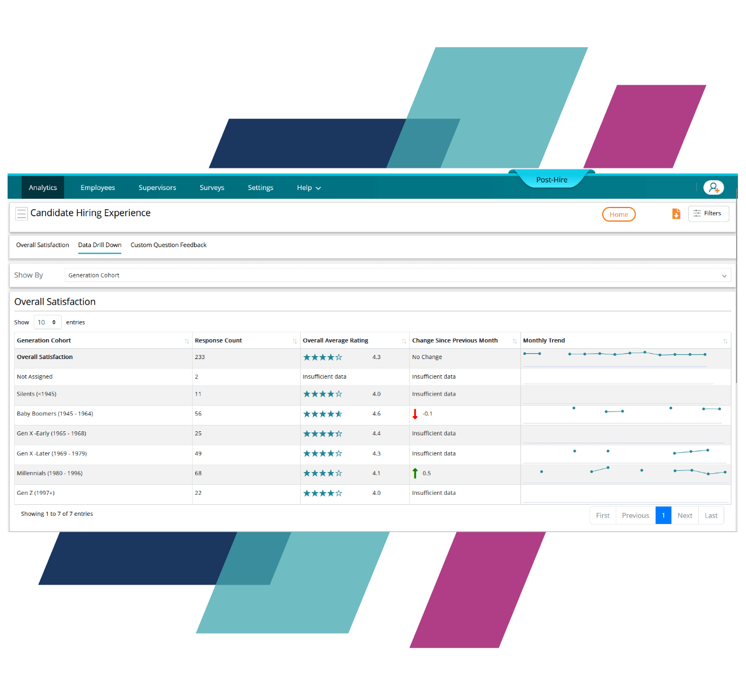Switch to the Overall Satisfaction tab
The height and width of the screenshot is (700, 746).
(43, 245)
